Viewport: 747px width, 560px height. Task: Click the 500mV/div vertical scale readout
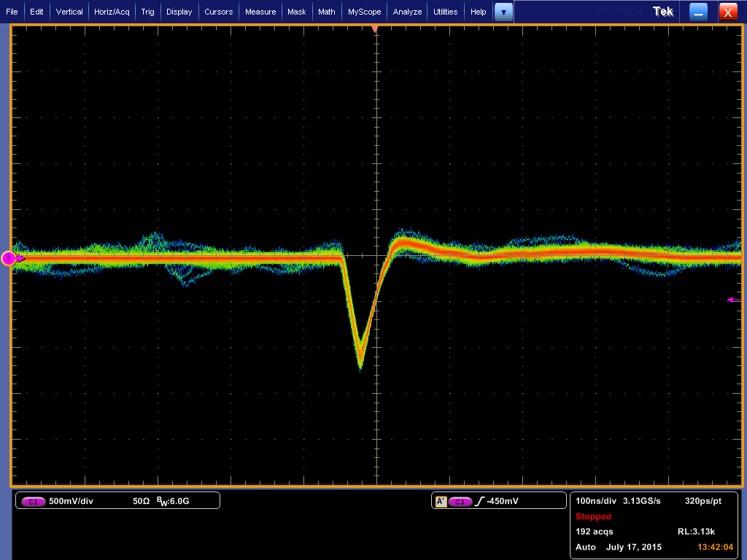tap(70, 502)
